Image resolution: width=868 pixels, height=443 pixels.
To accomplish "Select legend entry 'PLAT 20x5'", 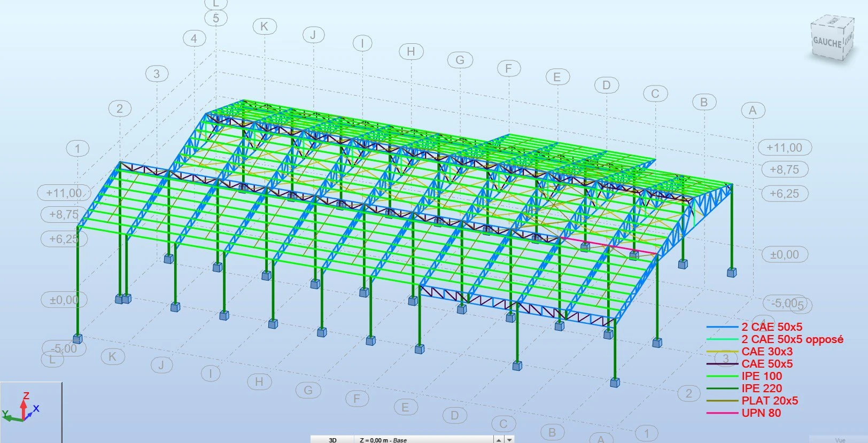I will tap(770, 401).
